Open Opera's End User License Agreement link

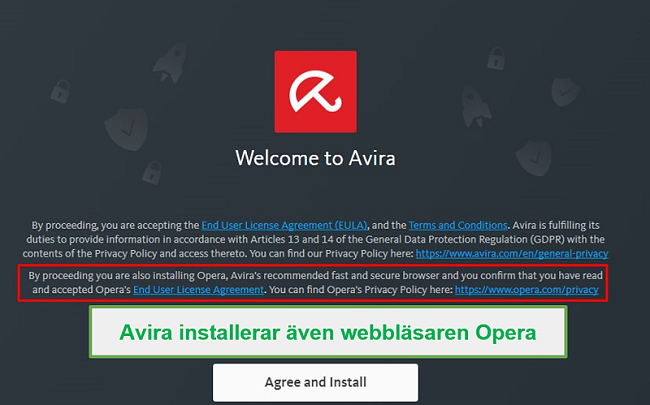(x=198, y=290)
